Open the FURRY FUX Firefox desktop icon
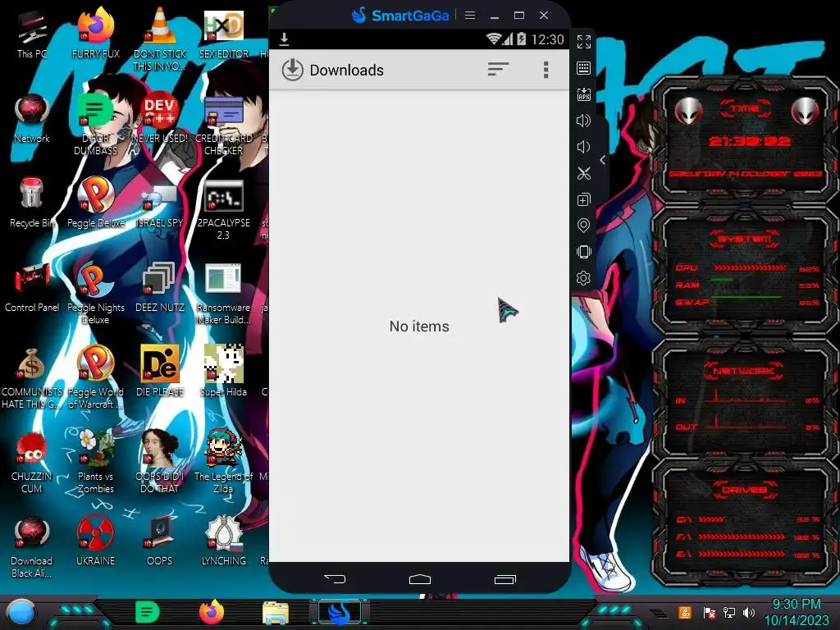840x630 pixels. point(95,25)
